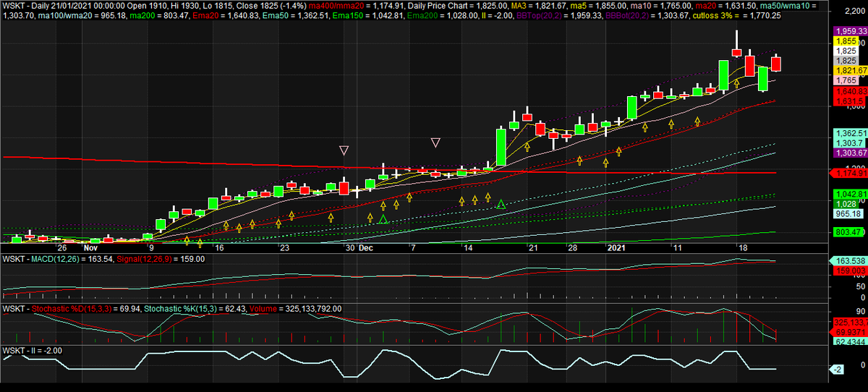Click the pink down-triangle marker above mid-December candles

pos(436,143)
